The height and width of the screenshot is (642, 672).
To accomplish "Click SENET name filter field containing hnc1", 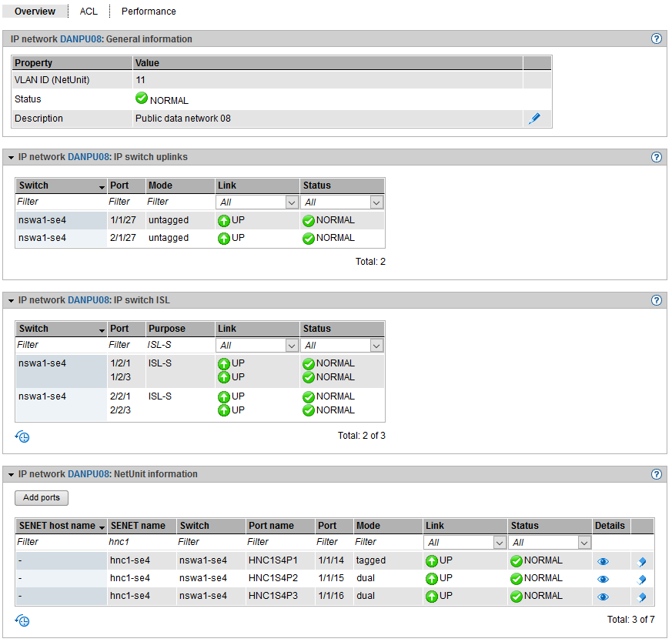I will point(142,542).
